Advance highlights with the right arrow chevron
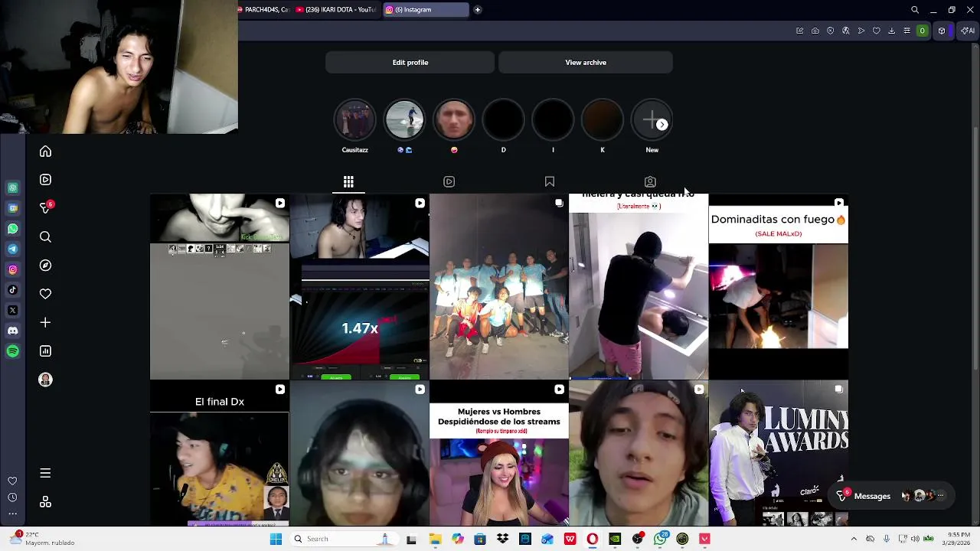Screen dimensions: 980x551 click(x=662, y=125)
